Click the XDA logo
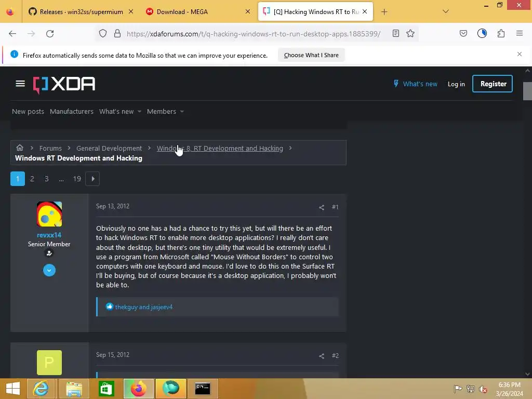This screenshot has width=532, height=399. 64,84
